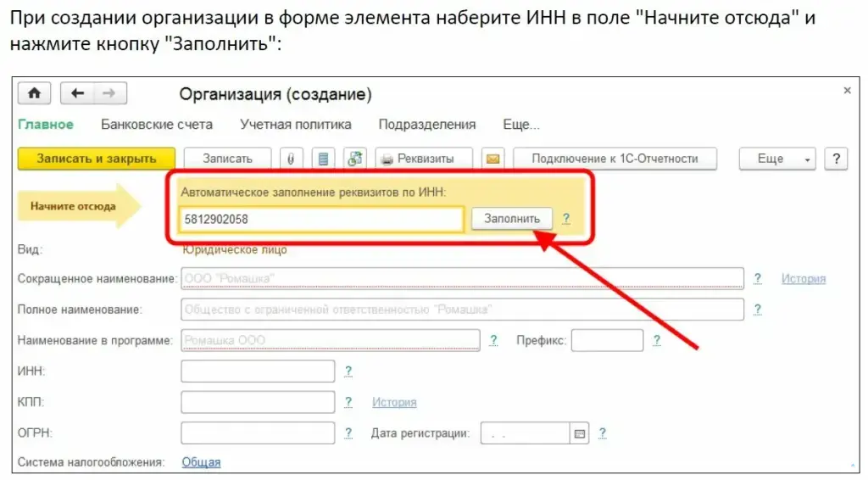Show hint for Полное наименование field
This screenshot has width=868, height=480.
coord(757,310)
